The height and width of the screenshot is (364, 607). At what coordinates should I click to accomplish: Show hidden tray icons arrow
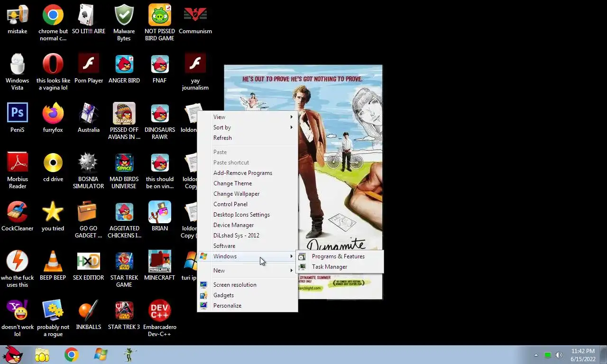click(536, 355)
